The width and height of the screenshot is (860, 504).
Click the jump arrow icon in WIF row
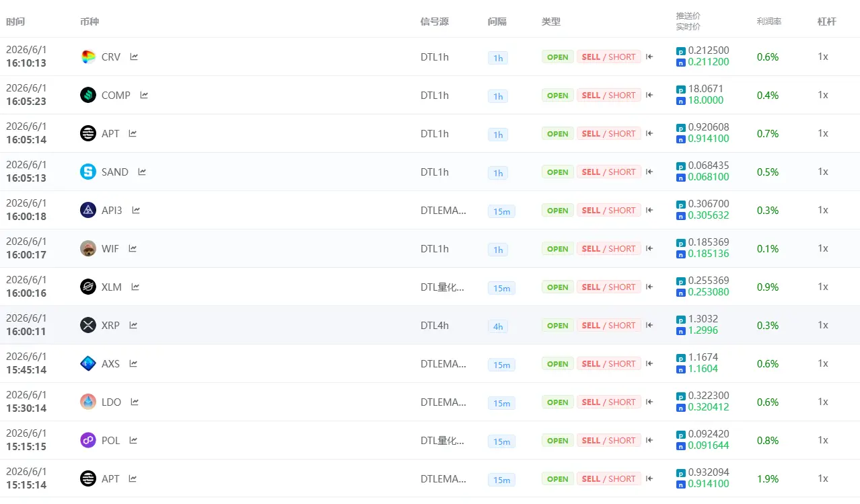point(649,249)
